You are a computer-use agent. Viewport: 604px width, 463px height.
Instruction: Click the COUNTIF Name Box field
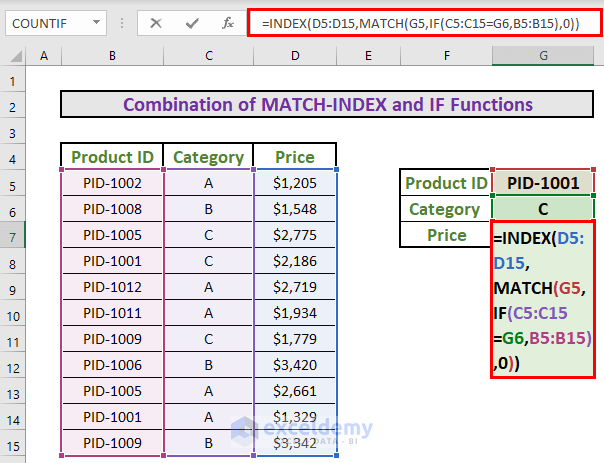point(45,21)
